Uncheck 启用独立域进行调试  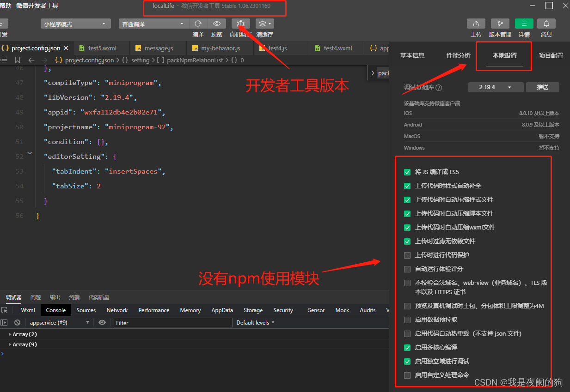(407, 362)
